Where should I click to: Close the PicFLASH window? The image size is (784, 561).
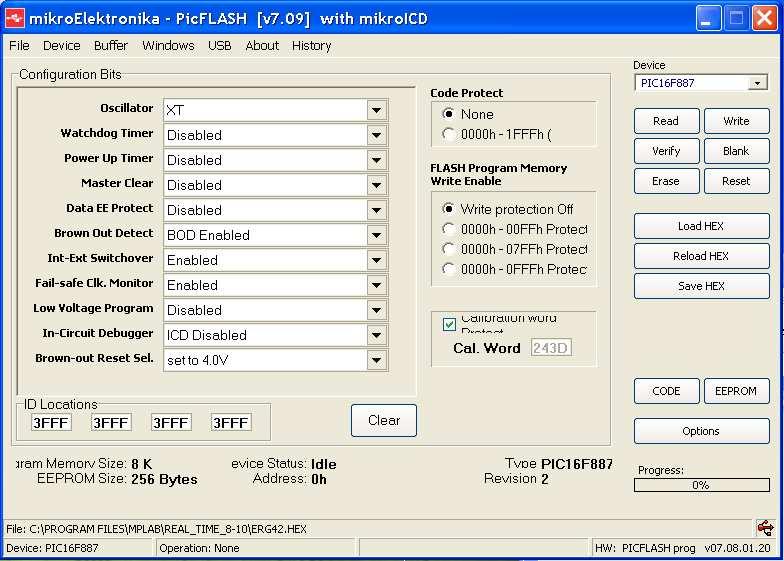click(764, 19)
